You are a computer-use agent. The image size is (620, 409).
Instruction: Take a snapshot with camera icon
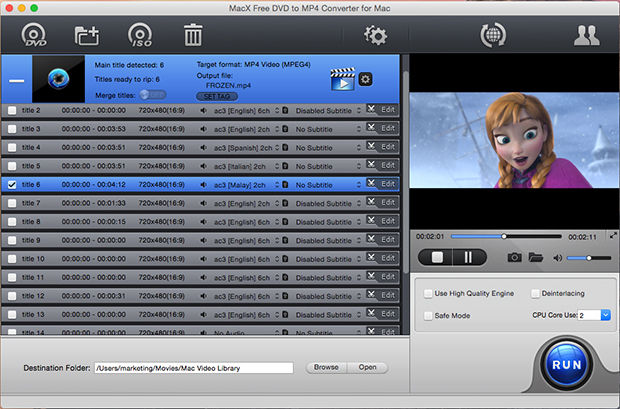click(514, 258)
